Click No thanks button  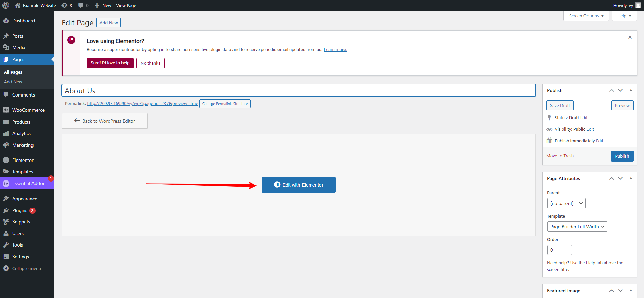151,63
